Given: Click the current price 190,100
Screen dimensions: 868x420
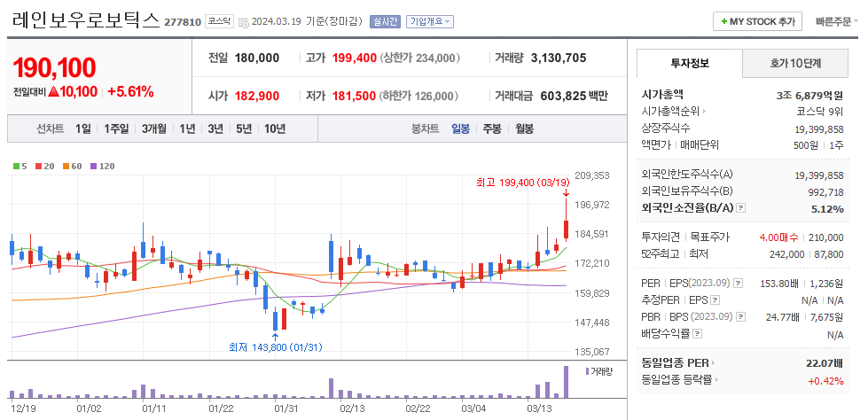Looking at the screenshot, I should [x=54, y=67].
